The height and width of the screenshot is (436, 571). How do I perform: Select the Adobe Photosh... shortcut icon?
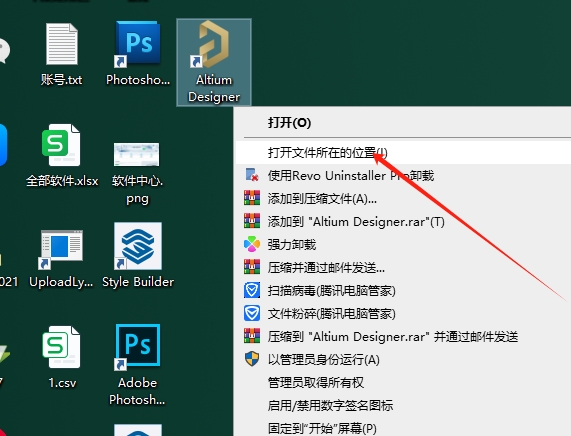pos(138,347)
